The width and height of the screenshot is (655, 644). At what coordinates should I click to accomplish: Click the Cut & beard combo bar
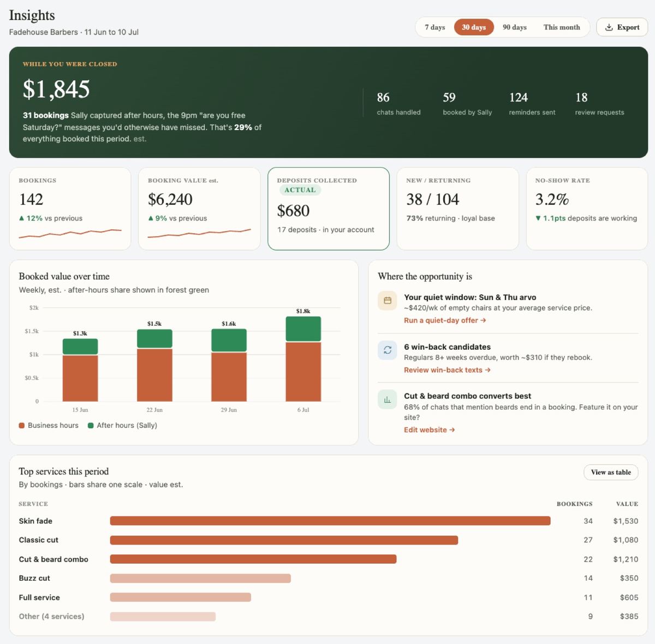(253, 559)
